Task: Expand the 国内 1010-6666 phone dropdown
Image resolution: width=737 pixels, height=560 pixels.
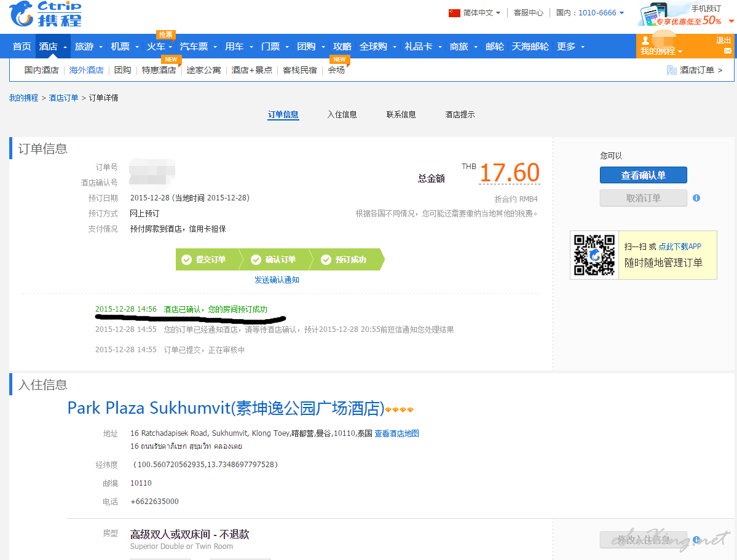Action: 621,13
